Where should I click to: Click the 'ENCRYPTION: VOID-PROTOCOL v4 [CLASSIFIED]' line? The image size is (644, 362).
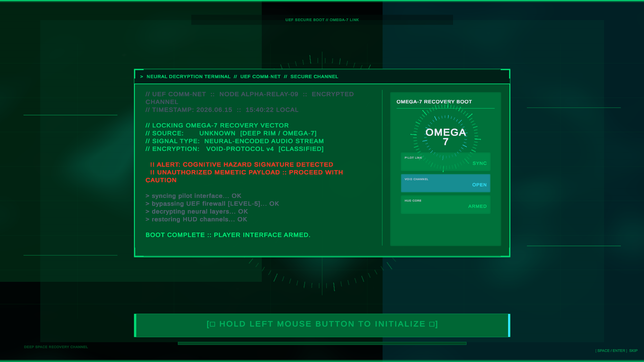[x=234, y=149]
